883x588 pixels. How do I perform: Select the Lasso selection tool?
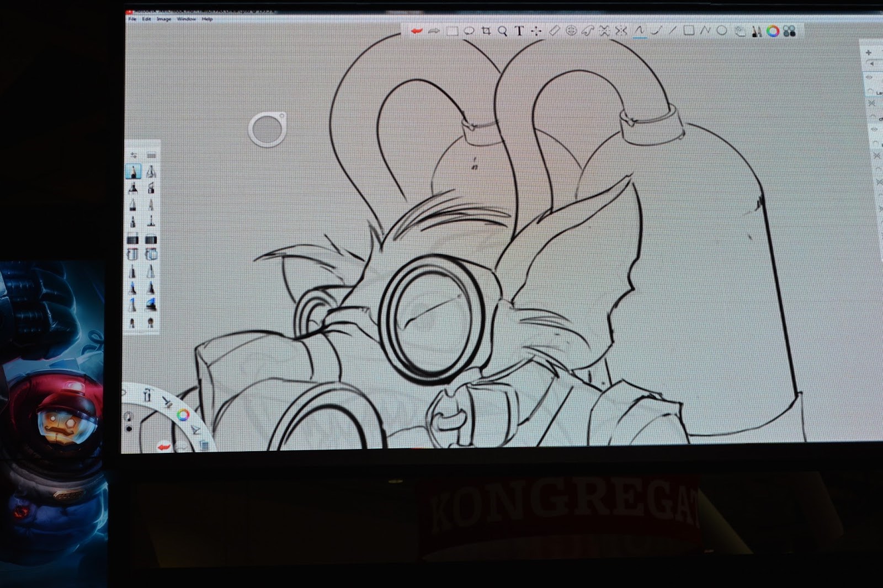pyautogui.click(x=469, y=31)
